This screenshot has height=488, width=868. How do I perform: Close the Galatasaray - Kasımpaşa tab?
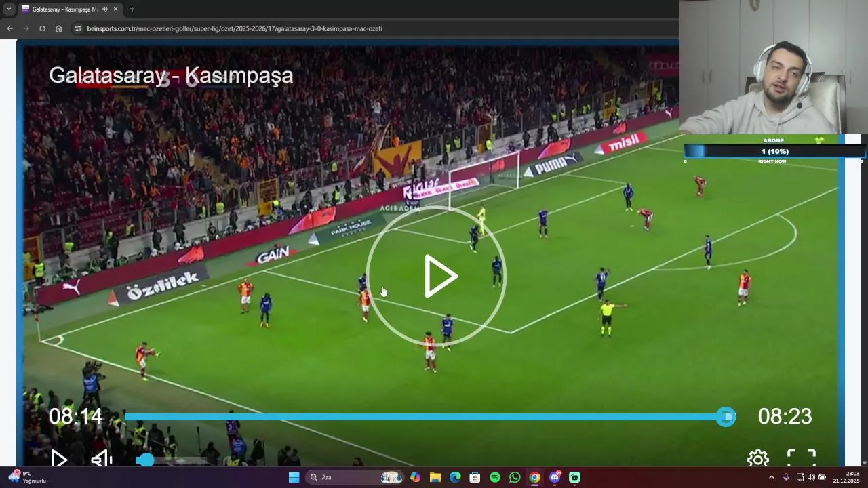116,9
